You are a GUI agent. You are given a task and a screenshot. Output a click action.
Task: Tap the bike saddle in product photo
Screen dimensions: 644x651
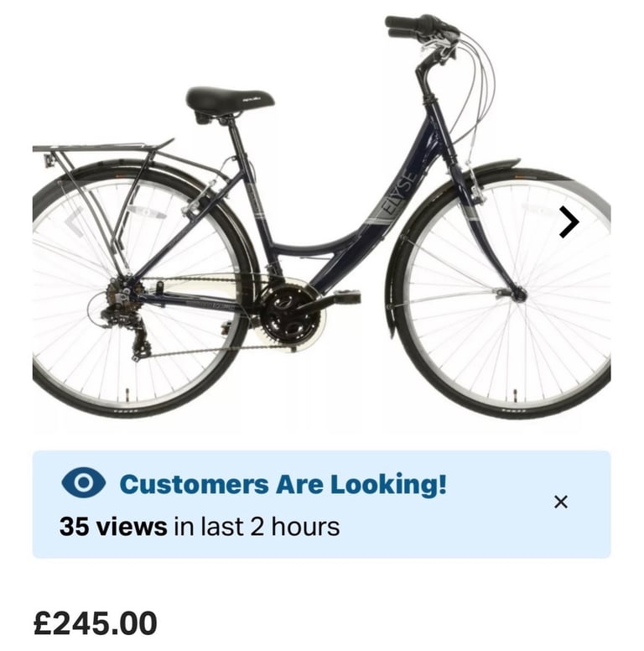coord(230,99)
